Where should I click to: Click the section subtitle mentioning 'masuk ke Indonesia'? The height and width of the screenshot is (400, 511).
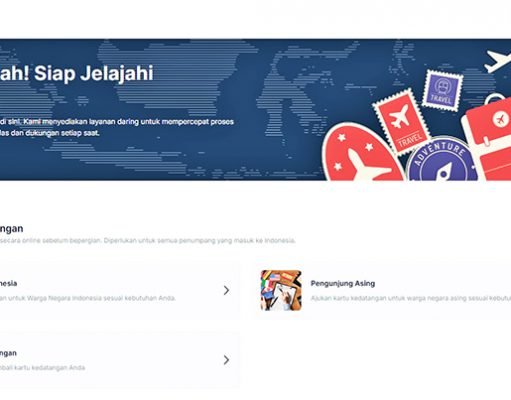(x=147, y=240)
